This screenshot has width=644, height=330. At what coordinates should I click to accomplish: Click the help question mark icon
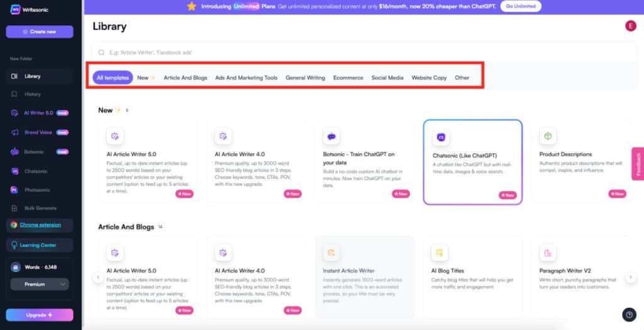[x=628, y=315]
